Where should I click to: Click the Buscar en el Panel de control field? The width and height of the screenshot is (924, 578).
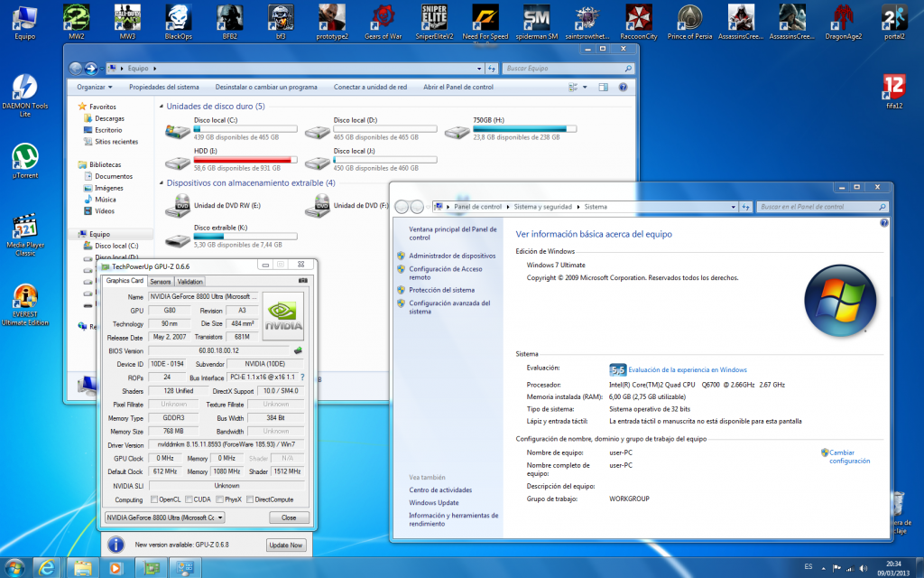pyautogui.click(x=822, y=207)
